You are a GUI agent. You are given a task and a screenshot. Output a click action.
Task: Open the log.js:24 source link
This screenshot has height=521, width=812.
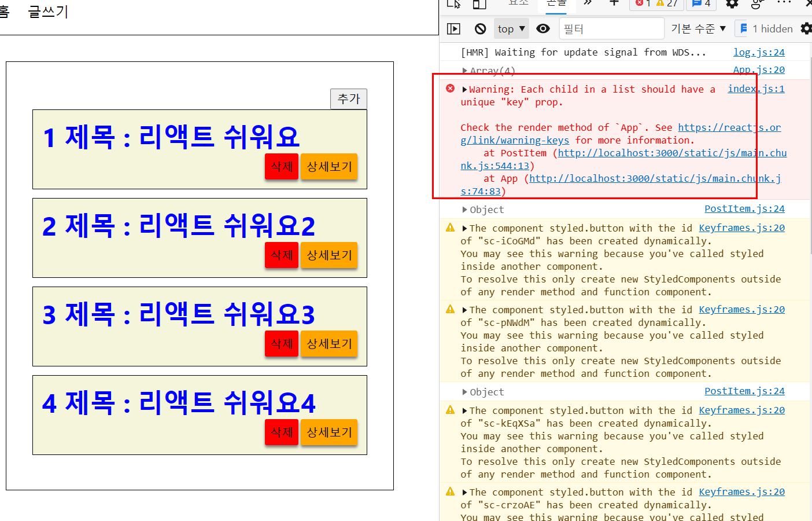(x=759, y=52)
